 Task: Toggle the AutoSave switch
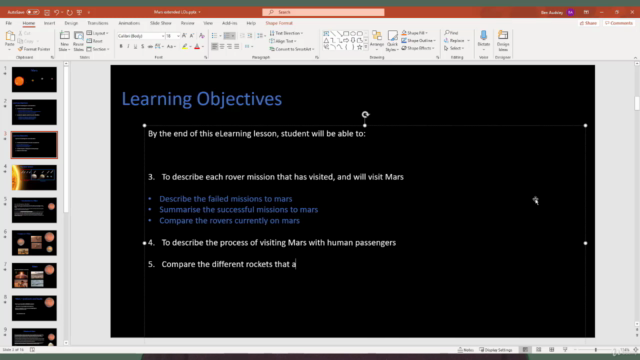pos(33,12)
